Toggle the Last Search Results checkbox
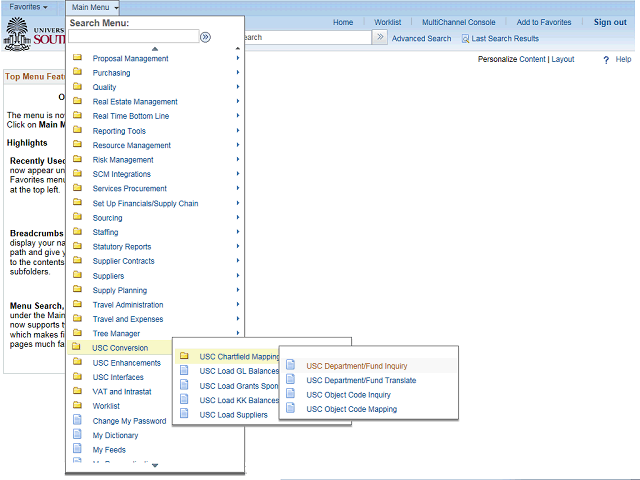640x480 pixels. [x=465, y=39]
